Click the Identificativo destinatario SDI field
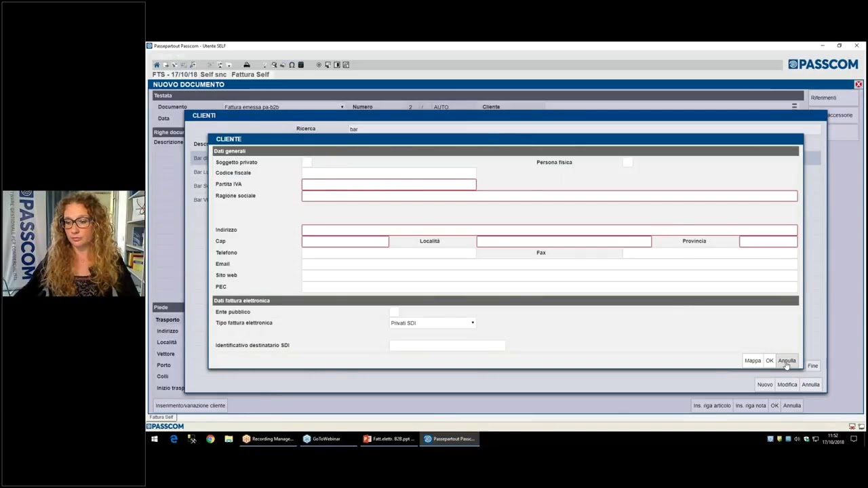868x488 pixels. click(x=448, y=346)
